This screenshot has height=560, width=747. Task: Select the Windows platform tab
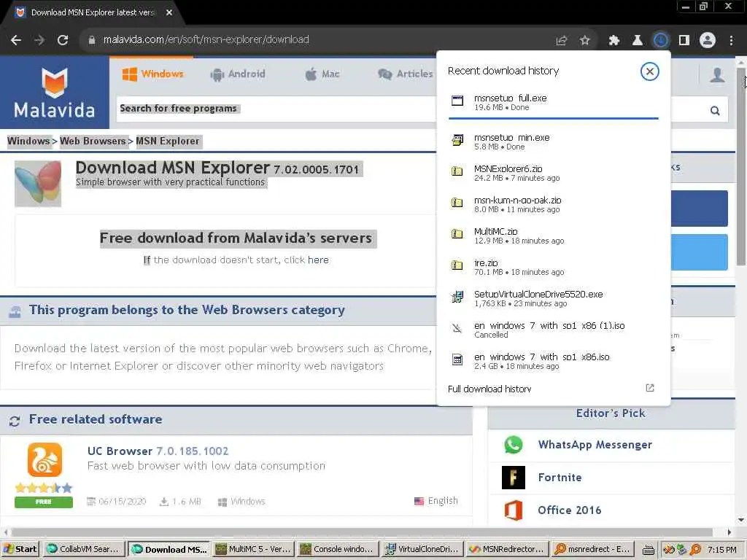tap(152, 74)
